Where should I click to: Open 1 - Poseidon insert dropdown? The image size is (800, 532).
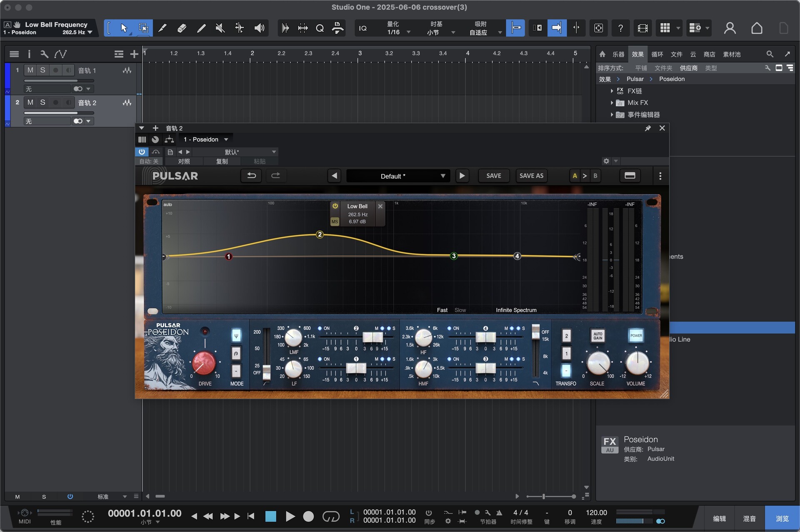click(206, 139)
